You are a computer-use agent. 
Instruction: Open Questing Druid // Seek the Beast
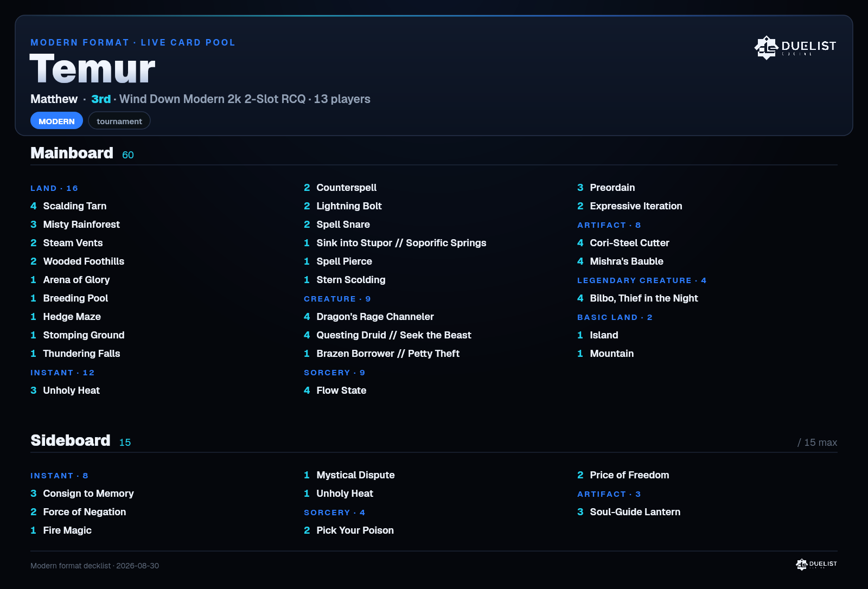[388, 335]
